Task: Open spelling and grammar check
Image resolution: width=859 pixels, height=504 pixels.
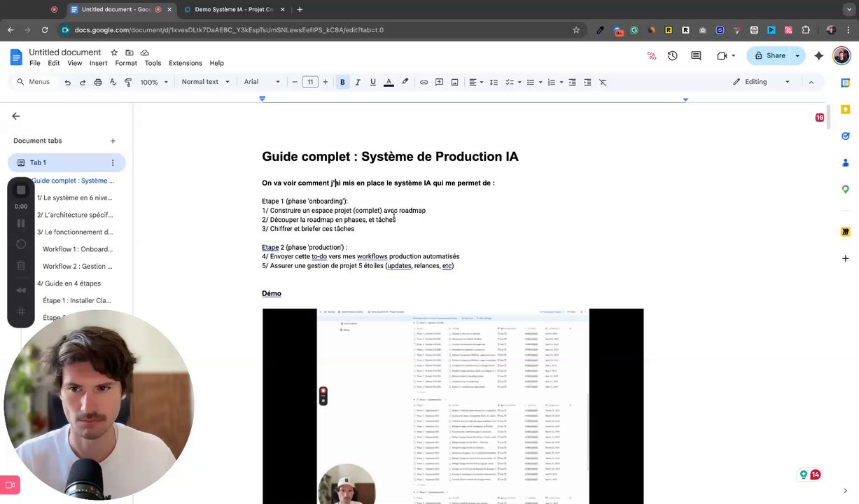Action: (113, 82)
